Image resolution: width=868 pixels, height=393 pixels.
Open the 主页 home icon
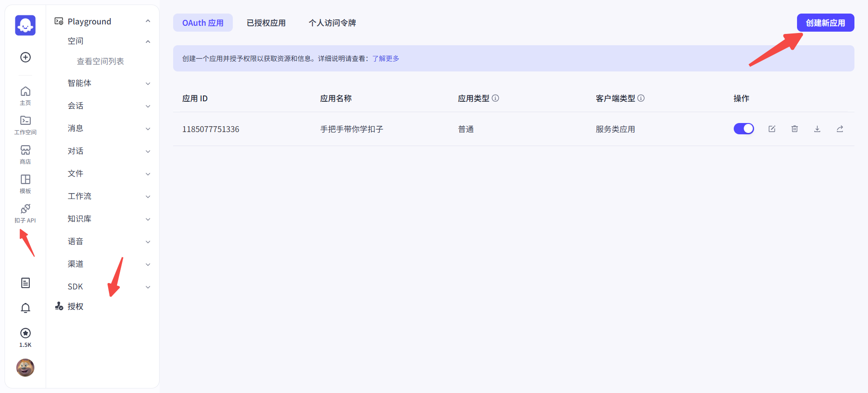(26, 91)
